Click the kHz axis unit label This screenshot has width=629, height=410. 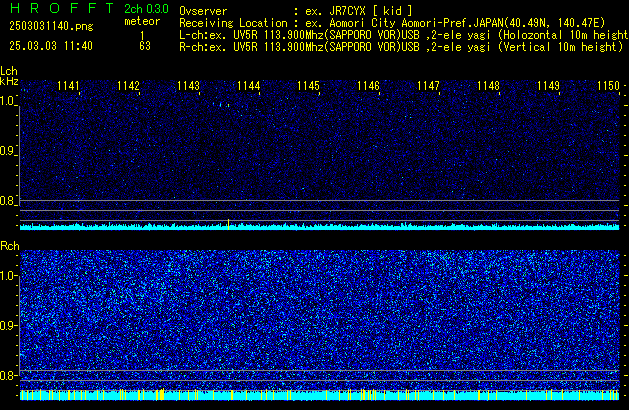(9, 81)
